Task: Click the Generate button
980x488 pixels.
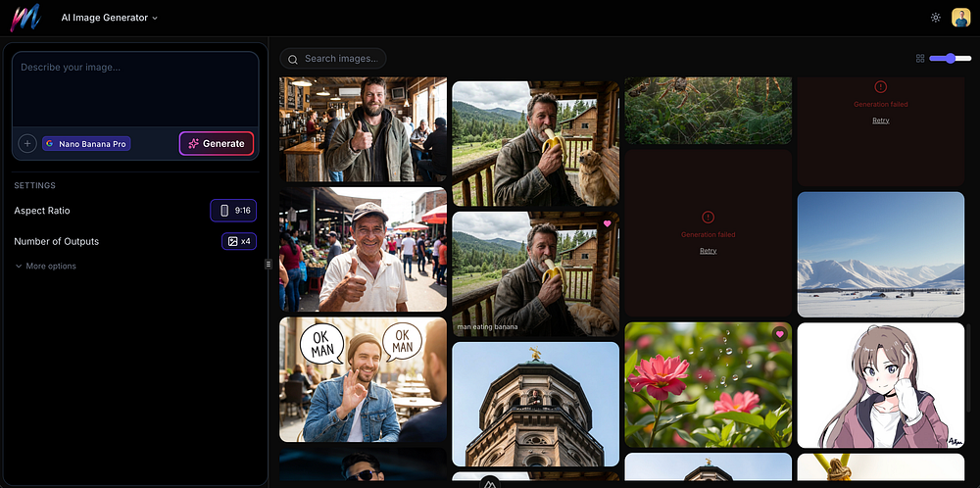Action: coord(217,144)
